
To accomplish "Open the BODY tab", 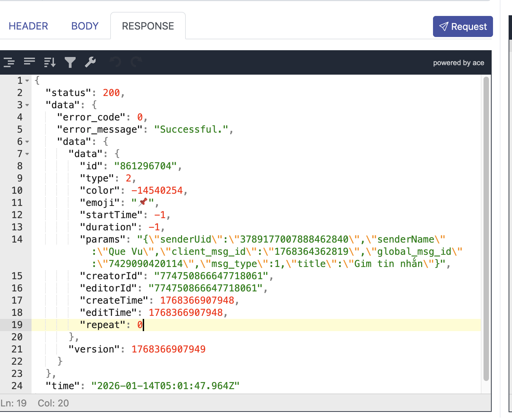I will (x=85, y=26).
